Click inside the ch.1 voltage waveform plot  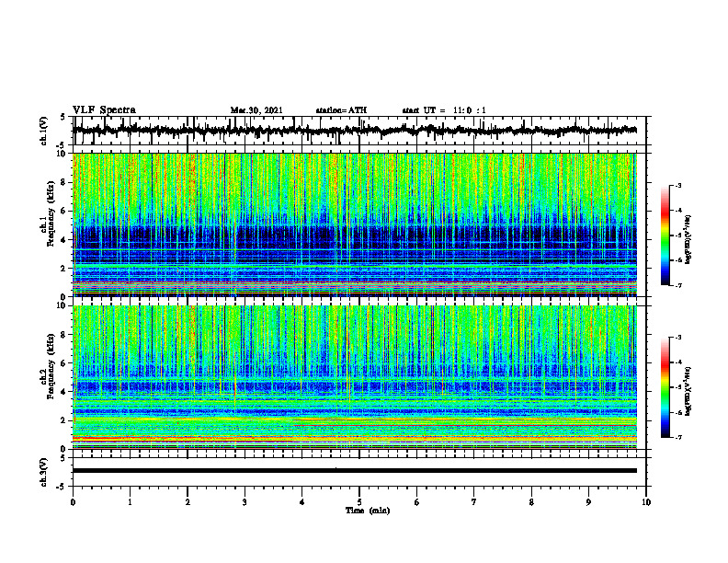359,131
